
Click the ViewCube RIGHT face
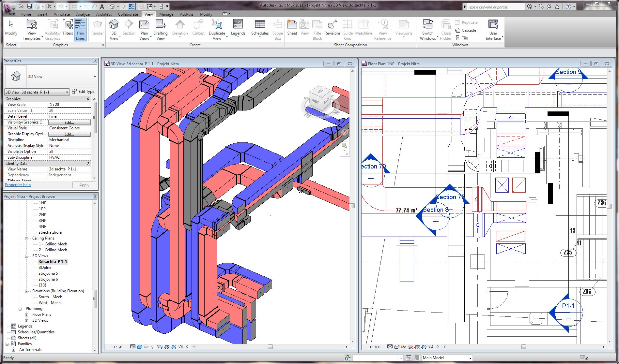[x=315, y=101]
